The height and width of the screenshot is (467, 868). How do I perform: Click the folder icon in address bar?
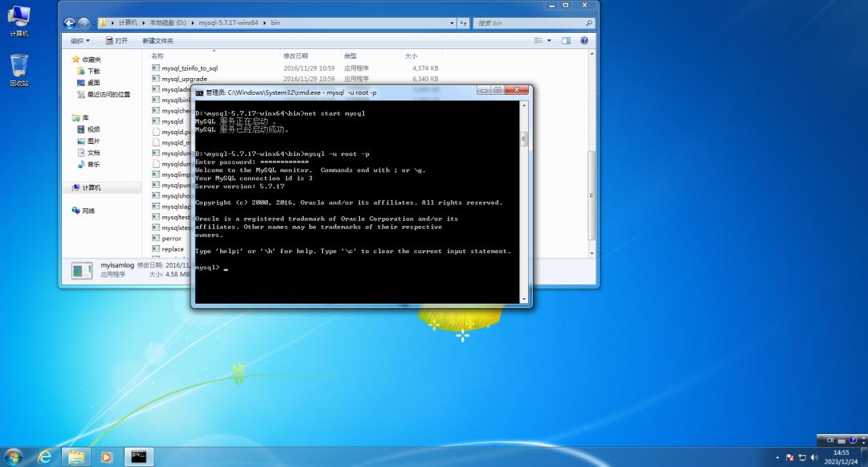pyautogui.click(x=103, y=23)
